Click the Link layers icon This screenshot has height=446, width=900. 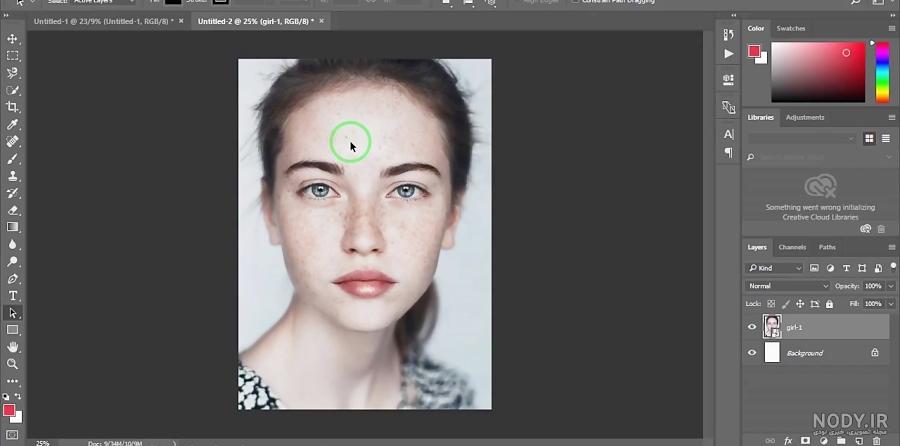pyautogui.click(x=770, y=441)
